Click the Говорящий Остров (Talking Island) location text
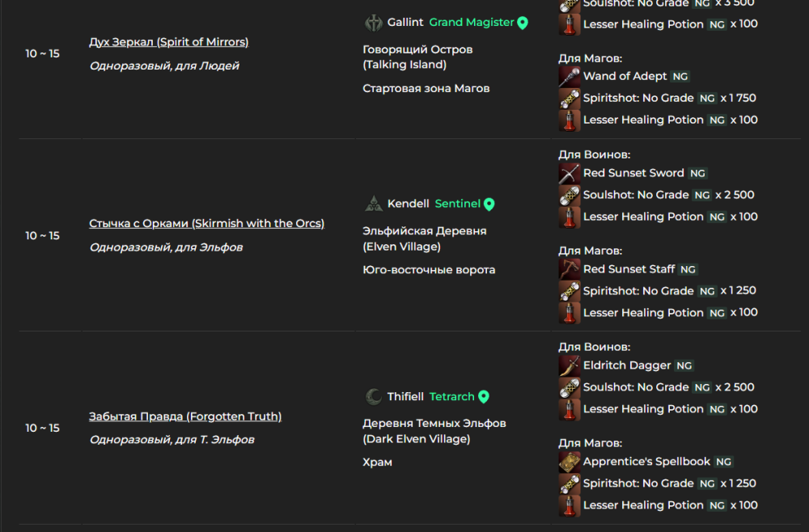Viewport: 809px width, 532px height. click(417, 57)
